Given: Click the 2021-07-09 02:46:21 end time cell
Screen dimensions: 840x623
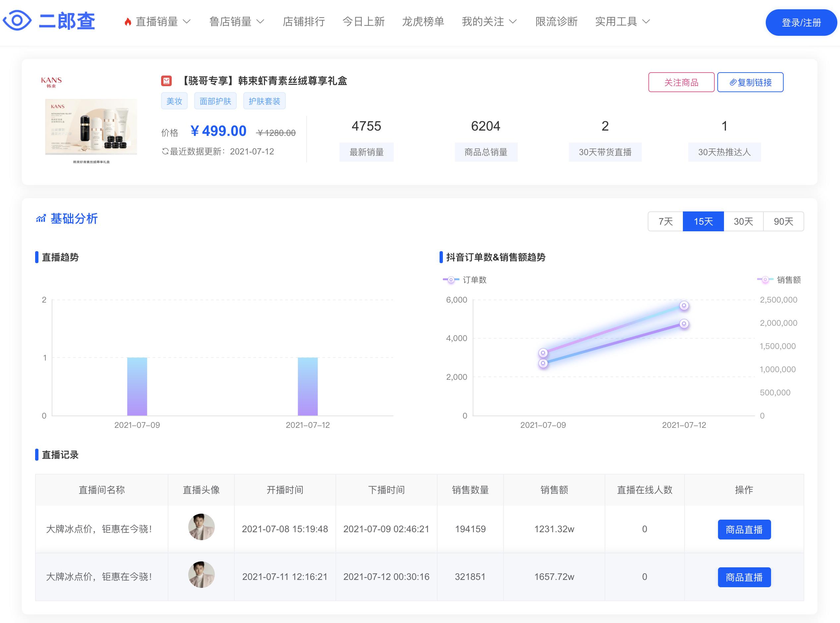Looking at the screenshot, I should coord(386,529).
